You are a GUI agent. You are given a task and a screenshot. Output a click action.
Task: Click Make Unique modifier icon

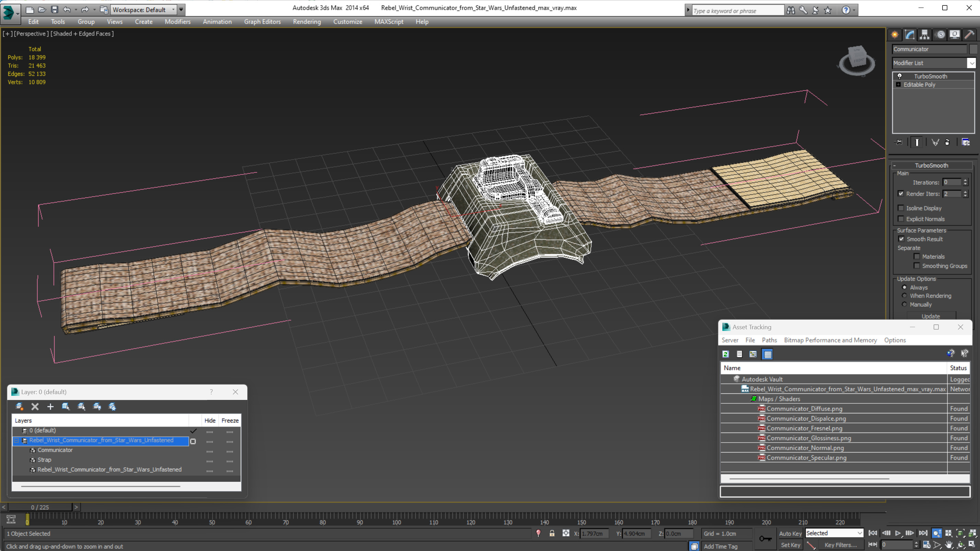tap(935, 142)
